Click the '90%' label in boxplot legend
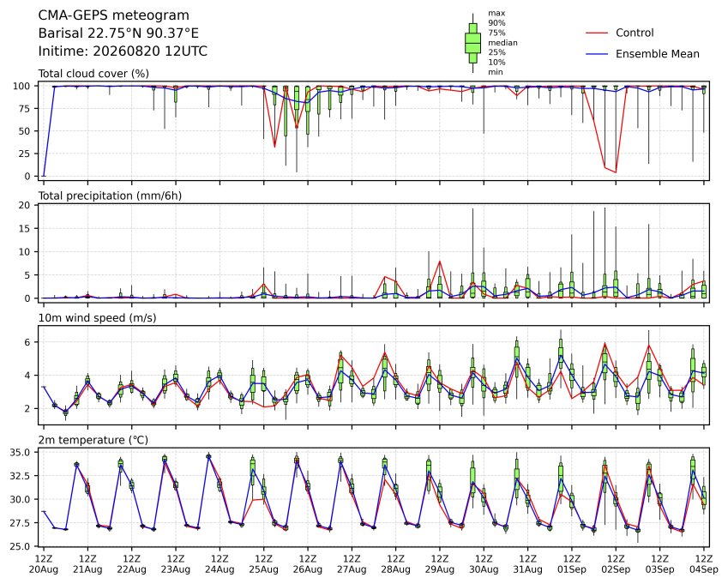Viewport: 728px width, 584px height. 496,23
